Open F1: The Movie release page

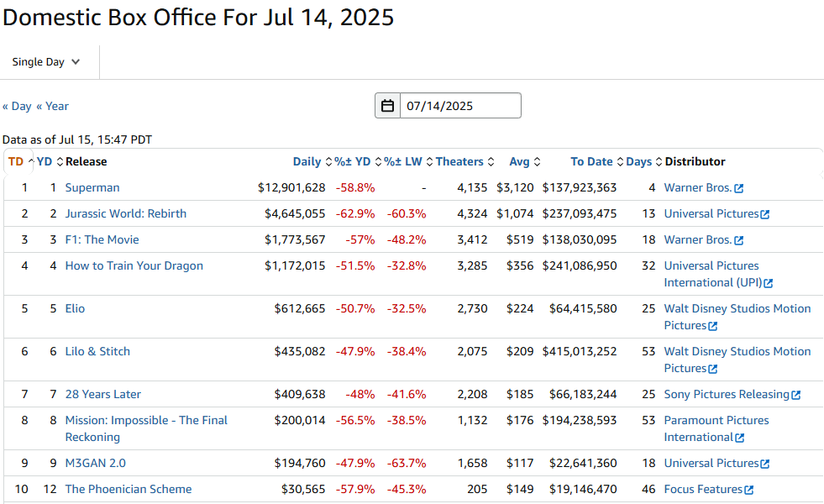point(102,239)
